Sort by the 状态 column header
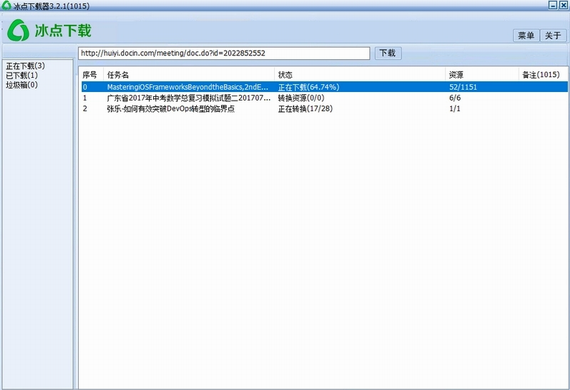Screen dimensions: 570x390 360,75
